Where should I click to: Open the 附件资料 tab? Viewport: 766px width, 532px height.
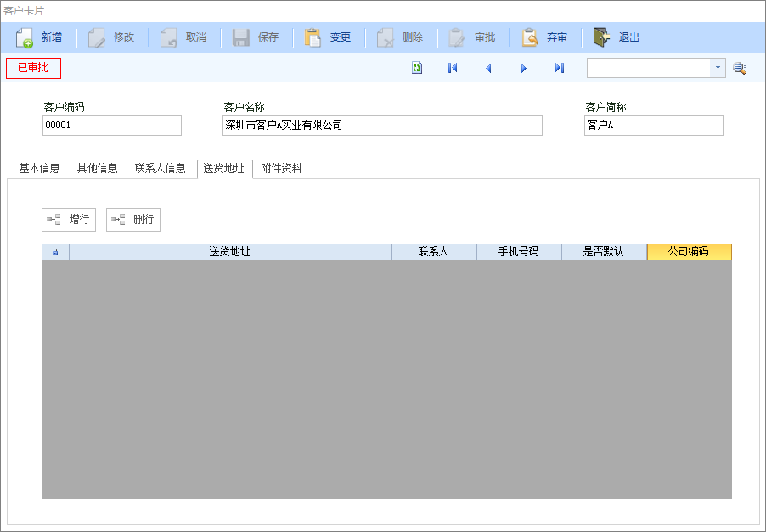(281, 168)
